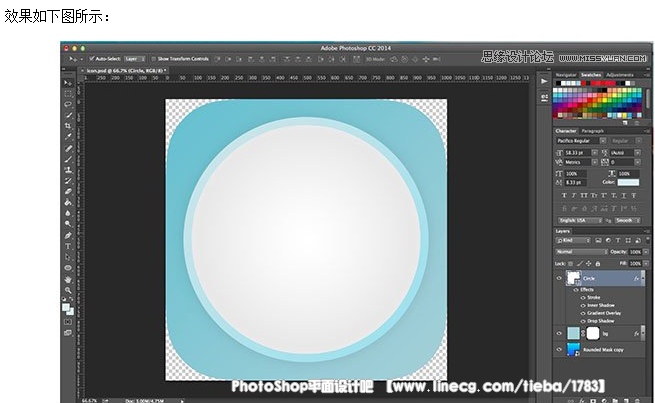Select the Pen tool

(68, 235)
